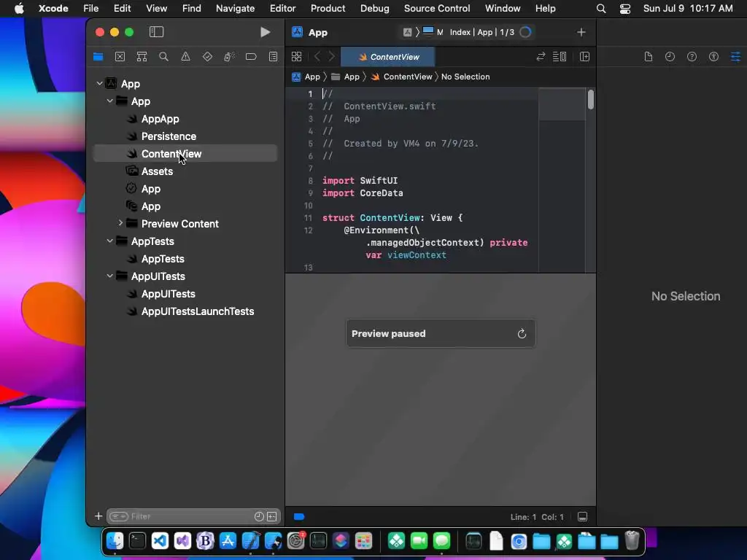Open the Report navigator icon

click(x=273, y=57)
